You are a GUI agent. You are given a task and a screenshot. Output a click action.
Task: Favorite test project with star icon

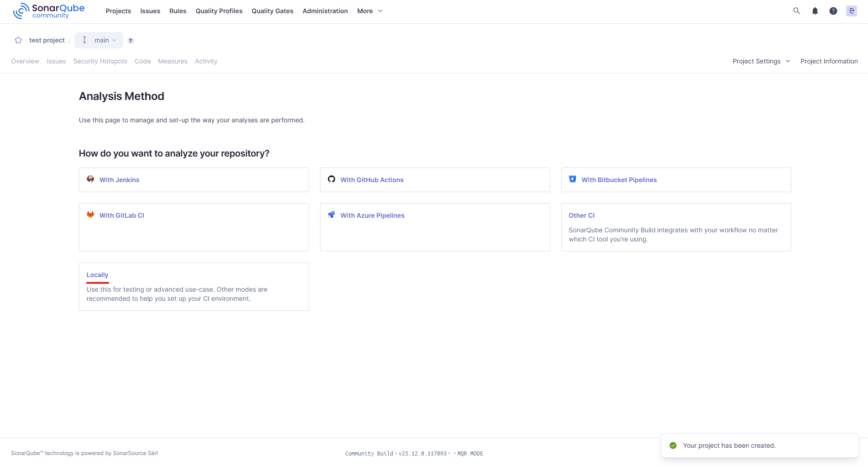[x=18, y=40]
